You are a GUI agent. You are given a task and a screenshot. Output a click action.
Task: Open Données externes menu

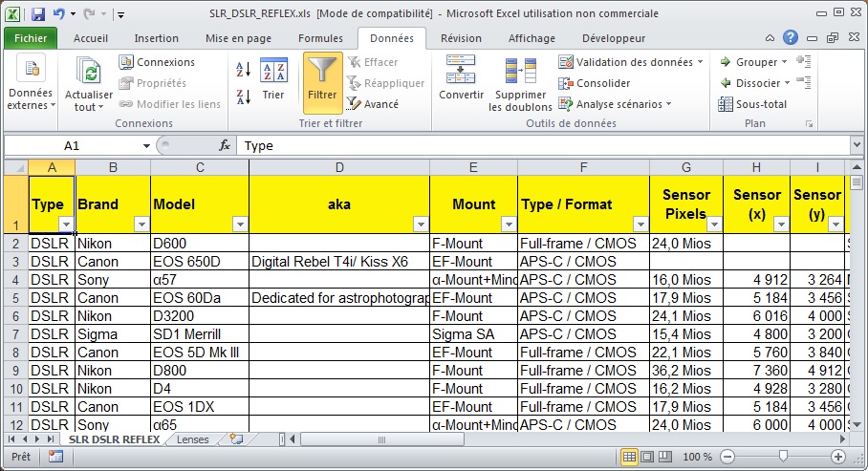click(x=31, y=83)
